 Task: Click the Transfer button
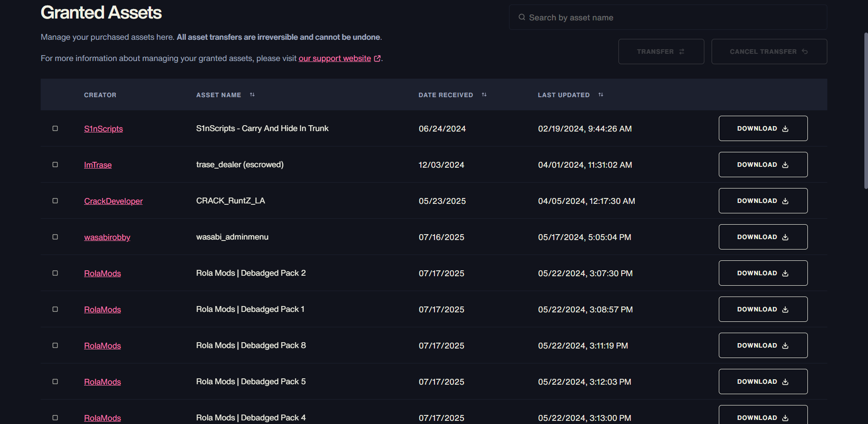coord(661,52)
